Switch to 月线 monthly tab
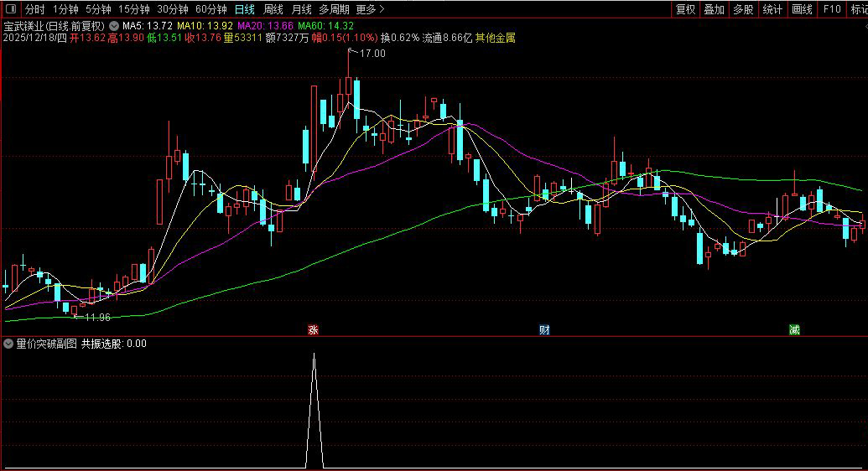The height and width of the screenshot is (471, 868). (302, 9)
